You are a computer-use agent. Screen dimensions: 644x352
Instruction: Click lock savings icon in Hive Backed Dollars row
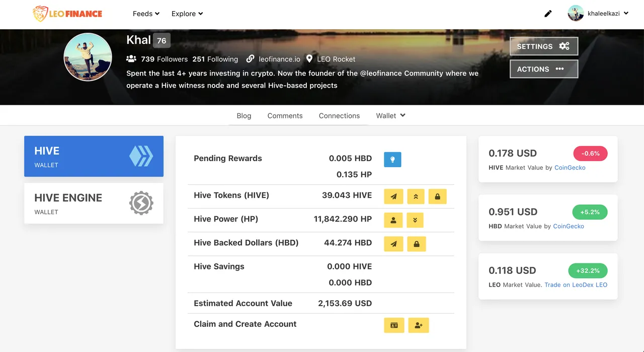[417, 244]
